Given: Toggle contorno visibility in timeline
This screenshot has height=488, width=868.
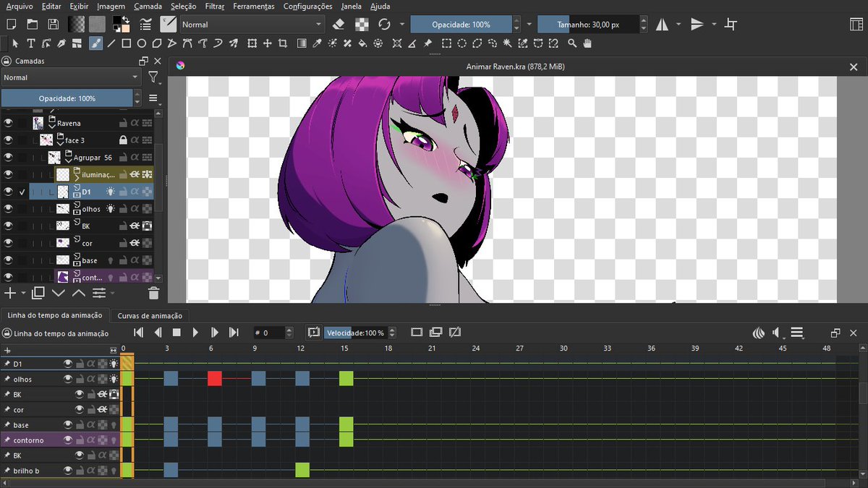Looking at the screenshot, I should (x=68, y=440).
